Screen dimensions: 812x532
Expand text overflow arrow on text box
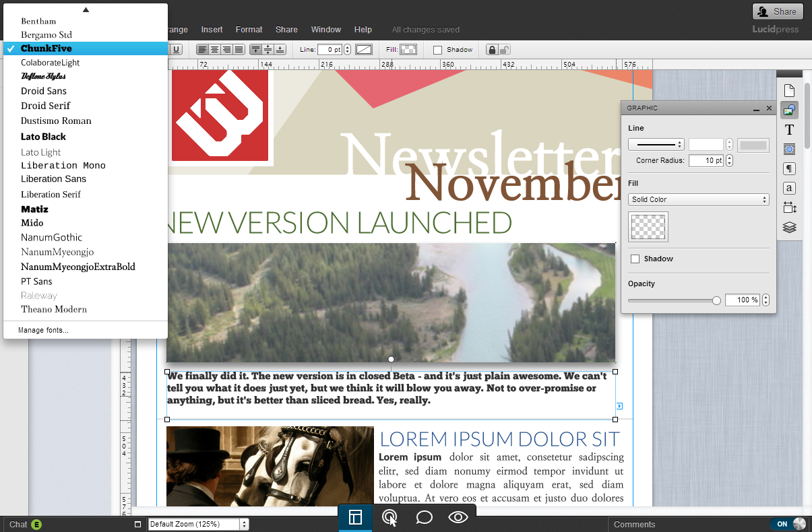(x=619, y=406)
